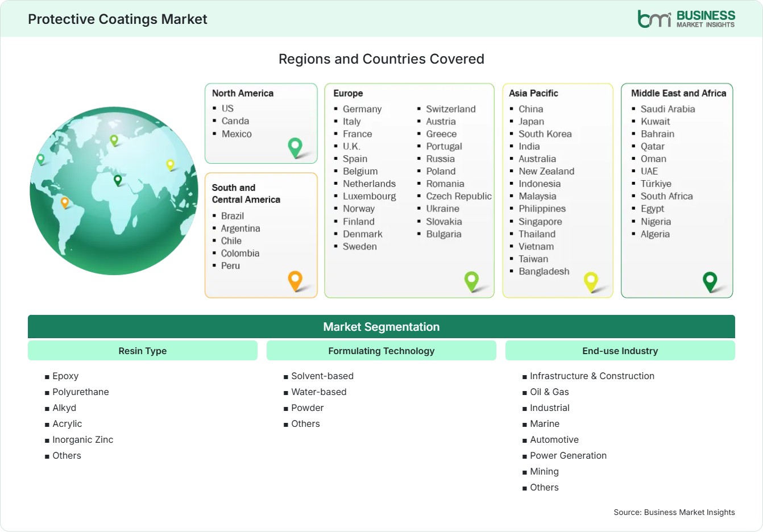Select the End-use Industry segment header

[620, 351]
